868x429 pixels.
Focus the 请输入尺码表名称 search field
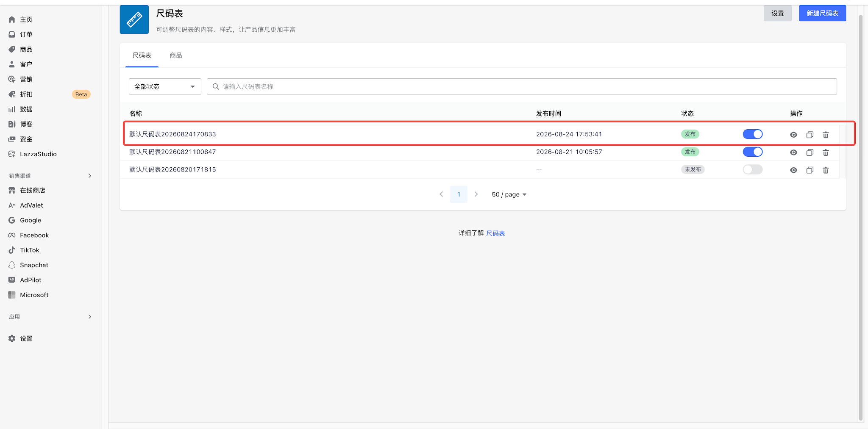click(522, 86)
